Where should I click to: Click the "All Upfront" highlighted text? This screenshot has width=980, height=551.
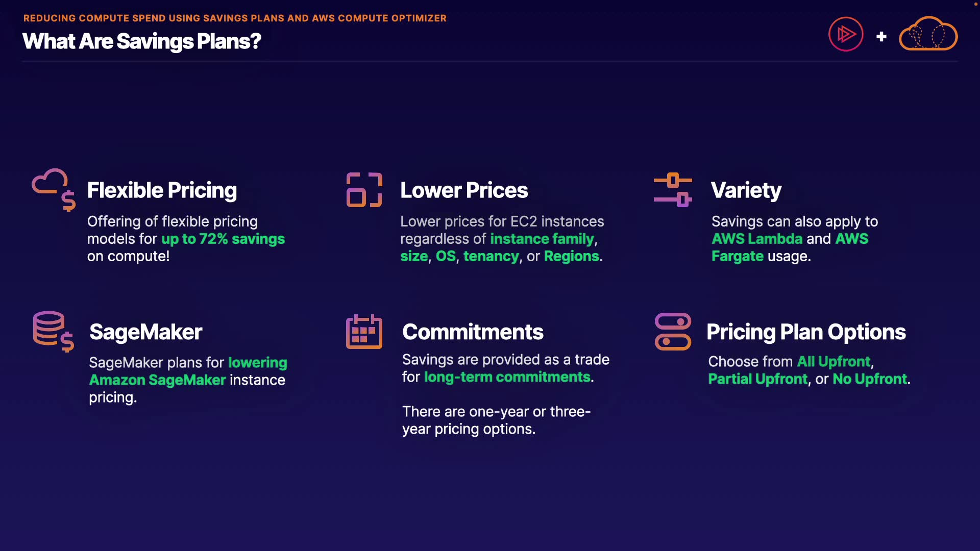[x=834, y=362]
